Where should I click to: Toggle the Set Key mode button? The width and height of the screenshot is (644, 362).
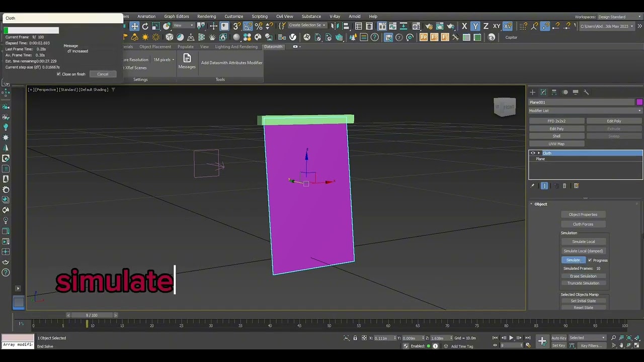click(558, 345)
